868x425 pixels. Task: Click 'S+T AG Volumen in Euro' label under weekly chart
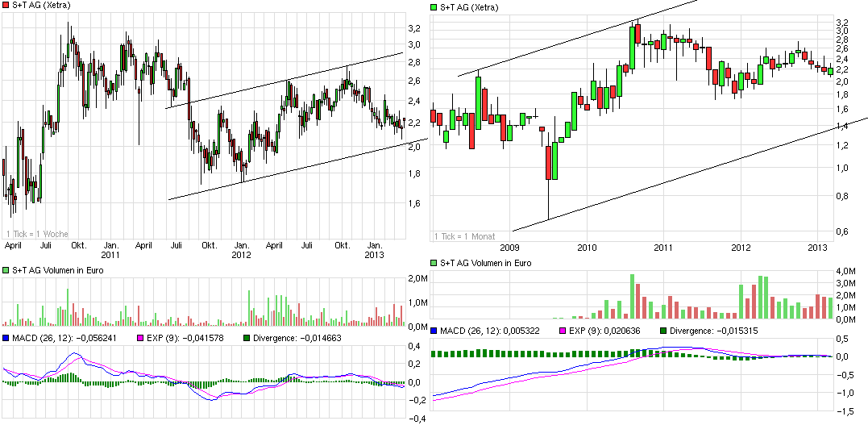(57, 270)
